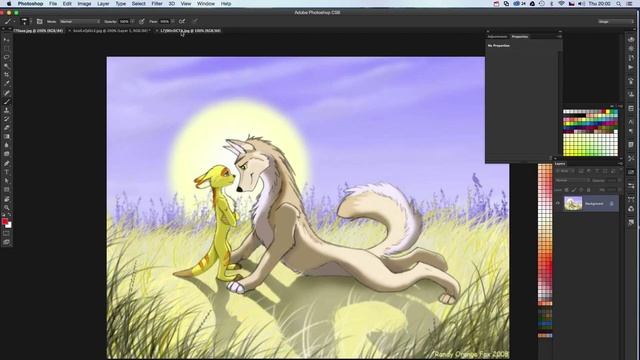This screenshot has width=640, height=360.
Task: Click the background white color swatch
Action: (x=9, y=225)
